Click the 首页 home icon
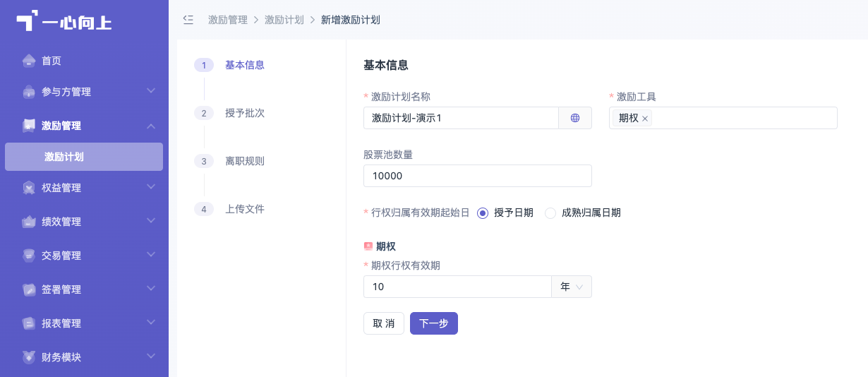 29,61
